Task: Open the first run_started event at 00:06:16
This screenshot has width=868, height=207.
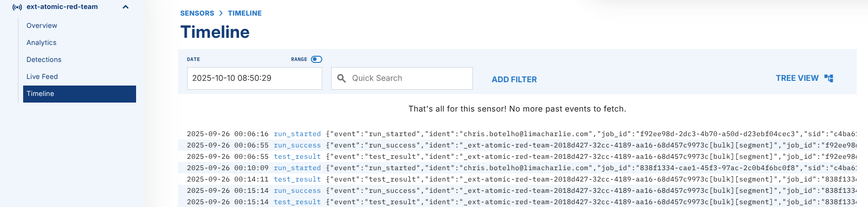Action: 297,134
